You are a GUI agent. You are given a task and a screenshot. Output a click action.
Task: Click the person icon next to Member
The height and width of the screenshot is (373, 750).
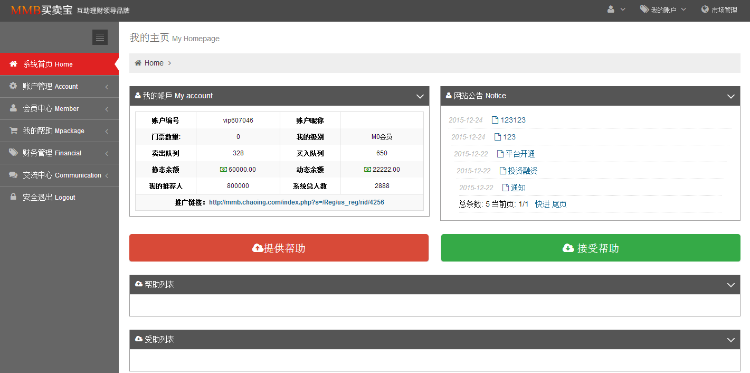coord(13,108)
